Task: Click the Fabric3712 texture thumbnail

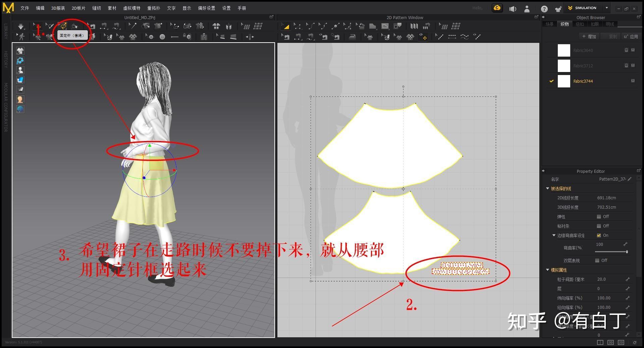Action: [564, 66]
